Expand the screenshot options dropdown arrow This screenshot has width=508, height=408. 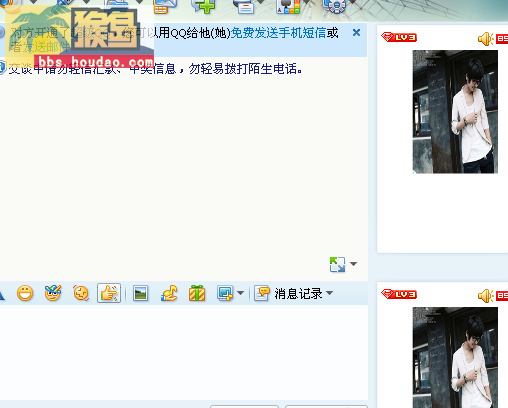240,293
